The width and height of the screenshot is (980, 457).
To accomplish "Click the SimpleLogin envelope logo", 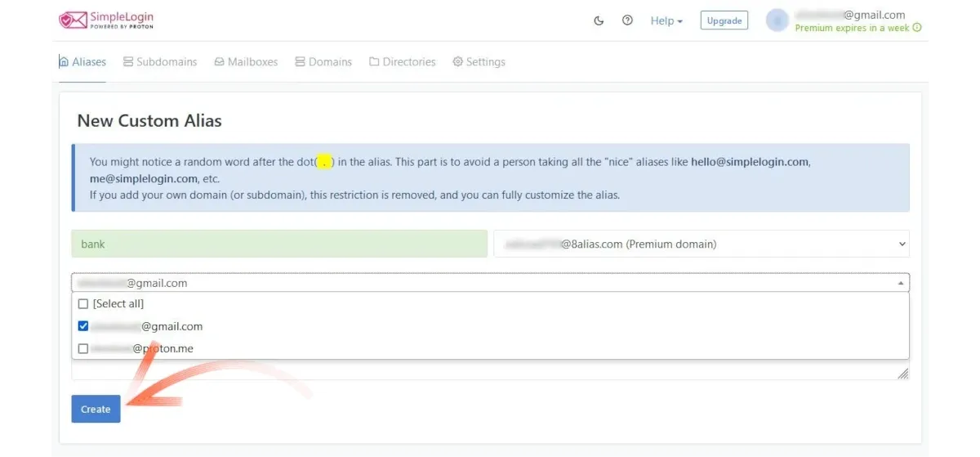I will click(x=73, y=20).
